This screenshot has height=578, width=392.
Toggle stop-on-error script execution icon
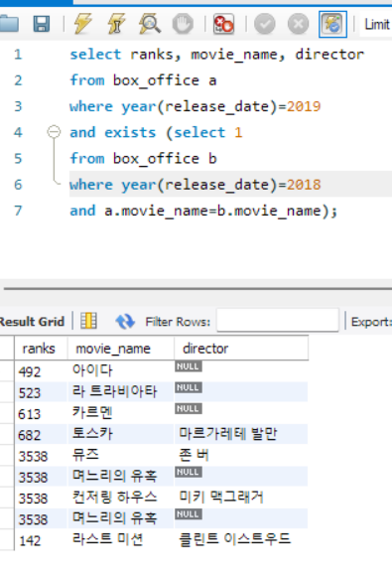pos(223,24)
